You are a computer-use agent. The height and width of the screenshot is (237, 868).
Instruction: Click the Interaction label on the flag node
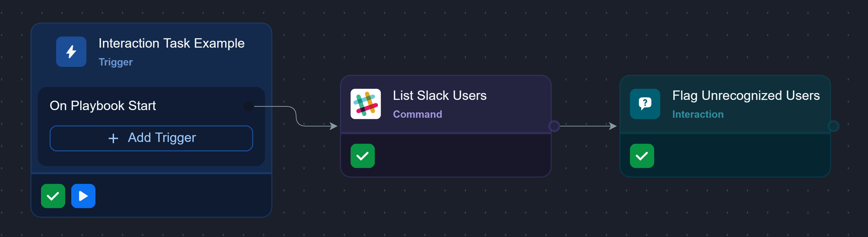click(x=697, y=114)
